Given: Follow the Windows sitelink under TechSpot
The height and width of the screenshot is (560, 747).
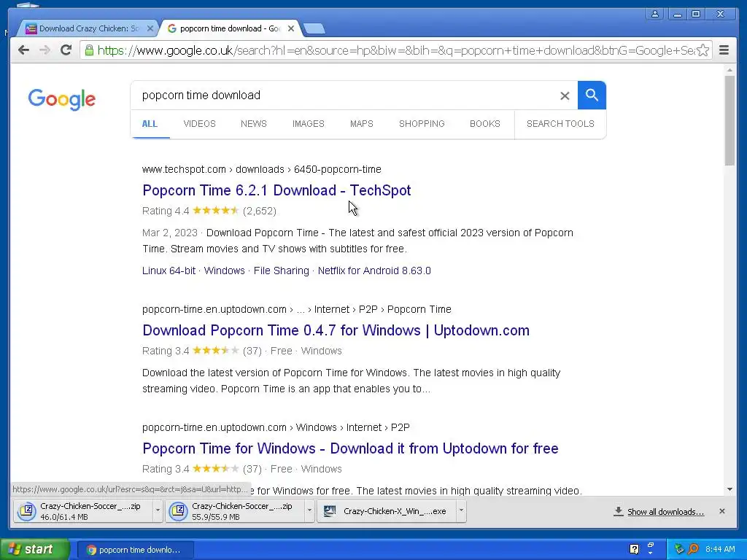Looking at the screenshot, I should [224, 271].
